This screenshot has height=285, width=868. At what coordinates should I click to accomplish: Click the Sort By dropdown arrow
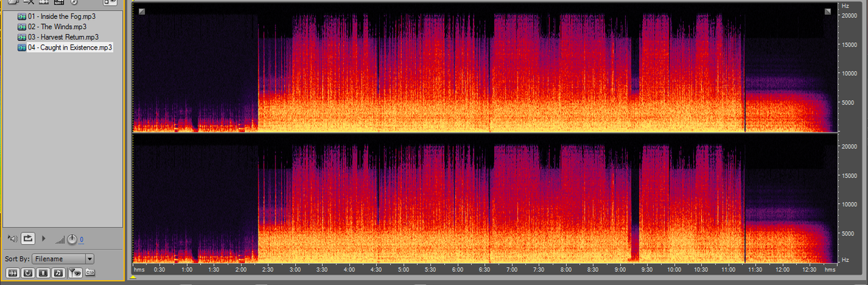coord(90,259)
